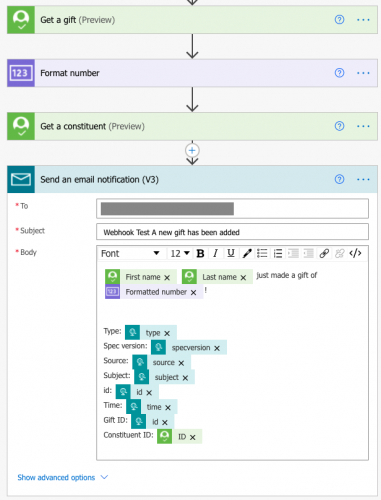381x500 pixels.
Task: Insert a numbered list in body
Action: [x=278, y=254]
